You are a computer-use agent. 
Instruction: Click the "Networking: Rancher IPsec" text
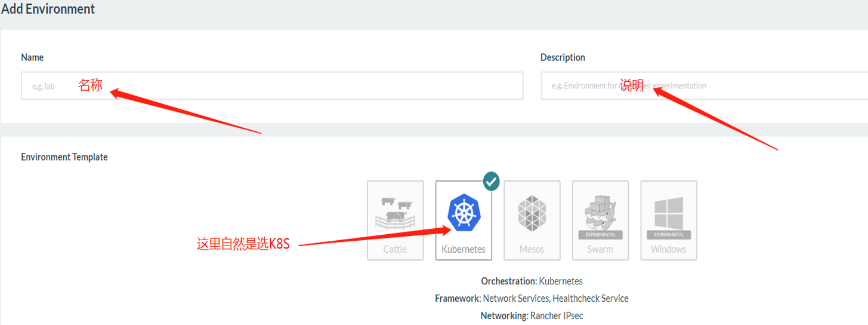coord(532,315)
